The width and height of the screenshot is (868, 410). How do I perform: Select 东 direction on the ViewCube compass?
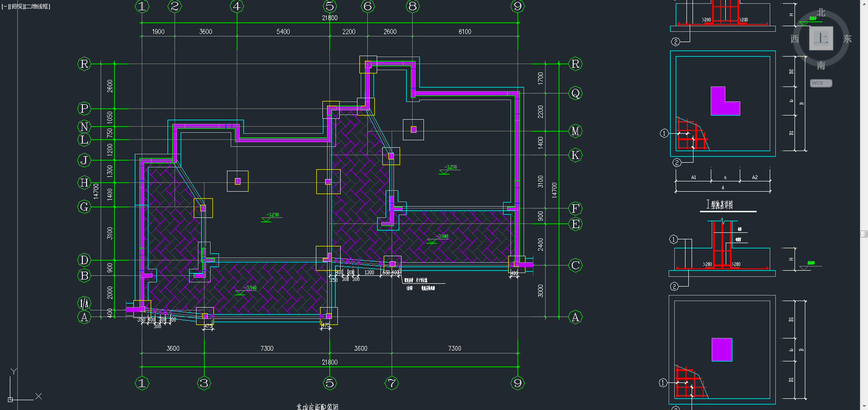(847, 39)
